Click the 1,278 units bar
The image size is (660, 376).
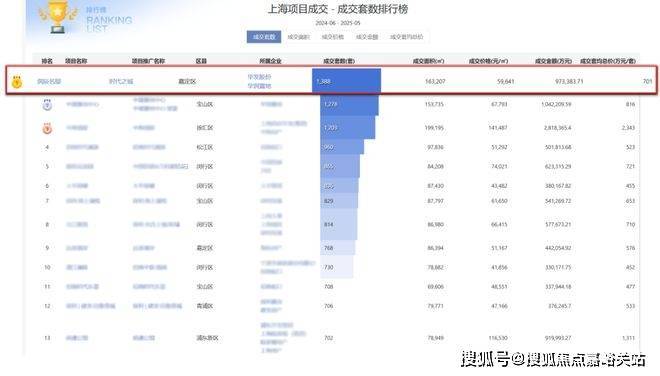click(x=349, y=104)
